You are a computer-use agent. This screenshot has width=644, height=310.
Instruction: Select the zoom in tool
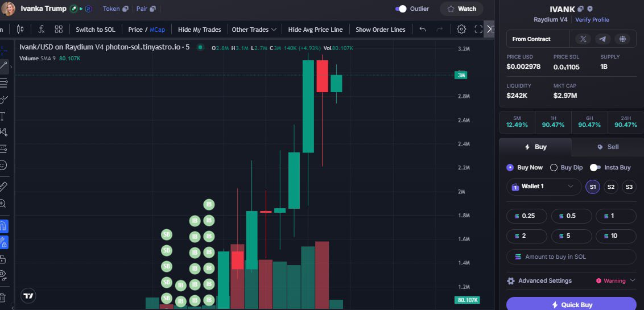[x=3, y=203]
